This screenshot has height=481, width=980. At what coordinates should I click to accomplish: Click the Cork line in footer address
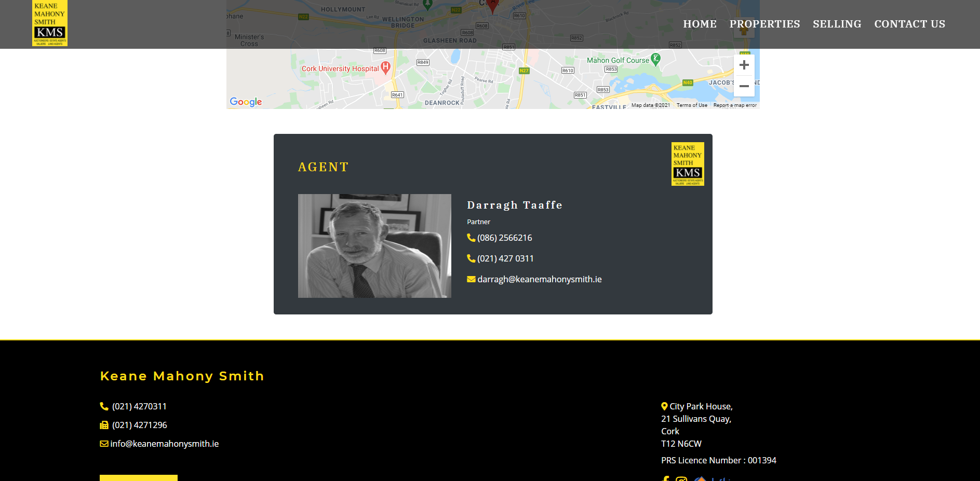click(x=670, y=431)
